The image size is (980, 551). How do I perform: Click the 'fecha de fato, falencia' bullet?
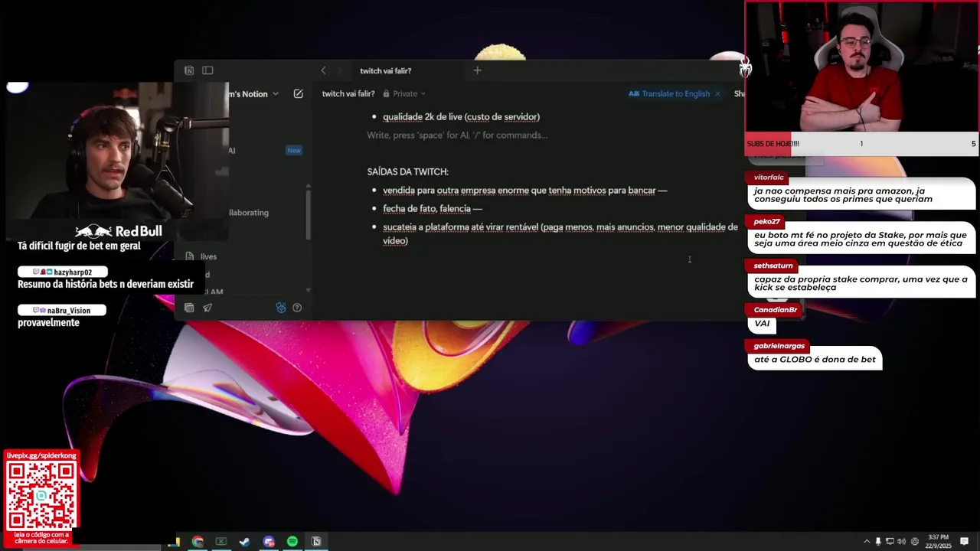coord(433,209)
